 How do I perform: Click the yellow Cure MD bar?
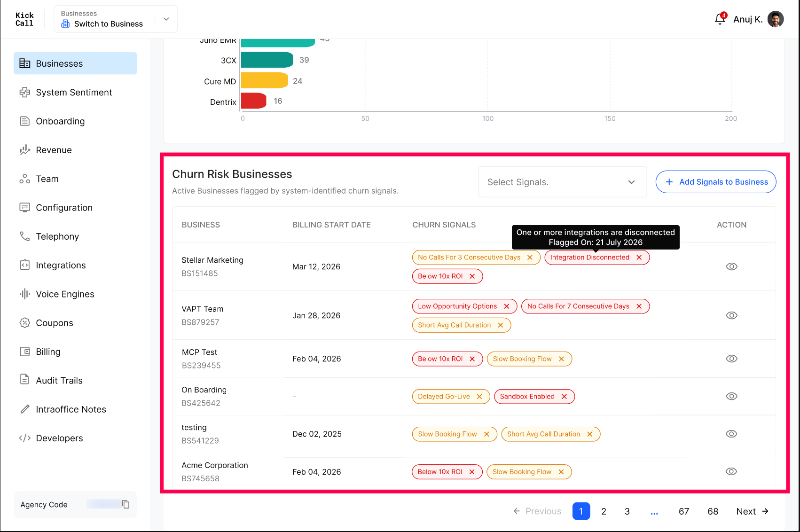(264, 80)
